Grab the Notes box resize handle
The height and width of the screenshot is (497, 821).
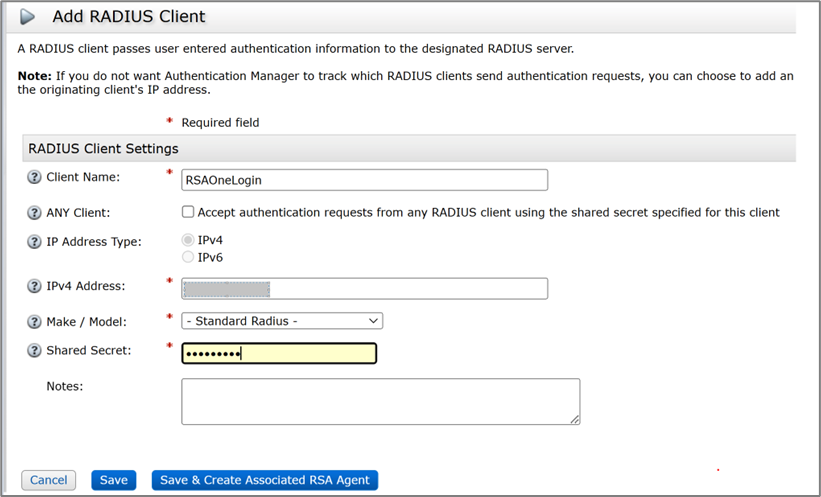coord(575,420)
